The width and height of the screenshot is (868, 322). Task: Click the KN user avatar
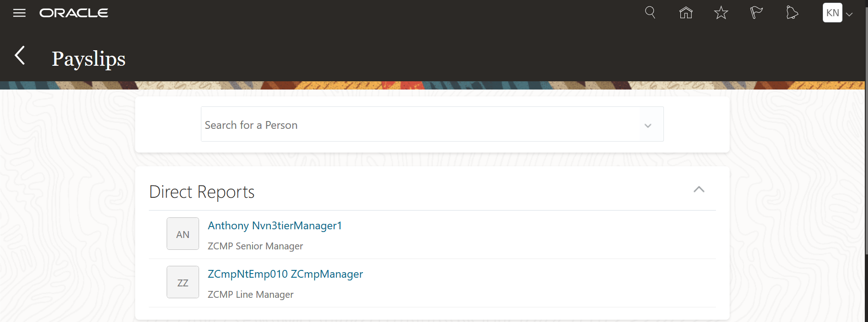[x=832, y=13]
